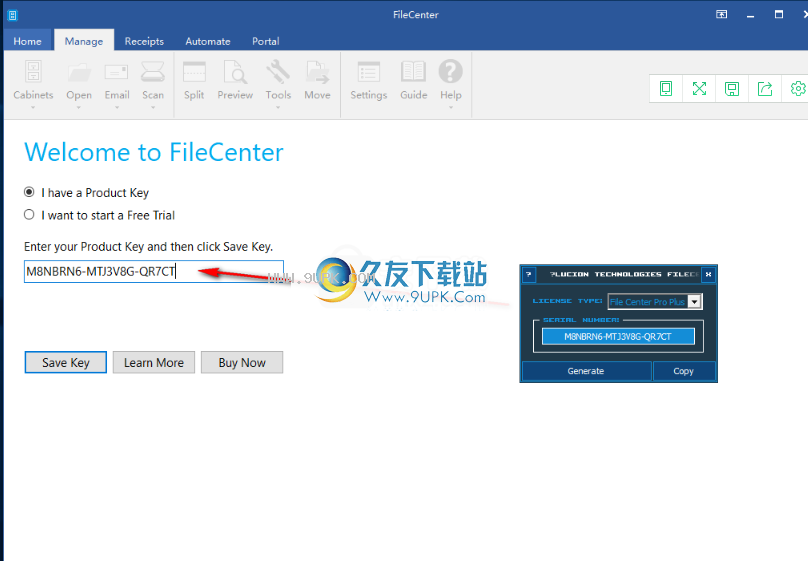Expand the Open dropdown arrow
Screen dimensions: 808x561
(x=79, y=108)
